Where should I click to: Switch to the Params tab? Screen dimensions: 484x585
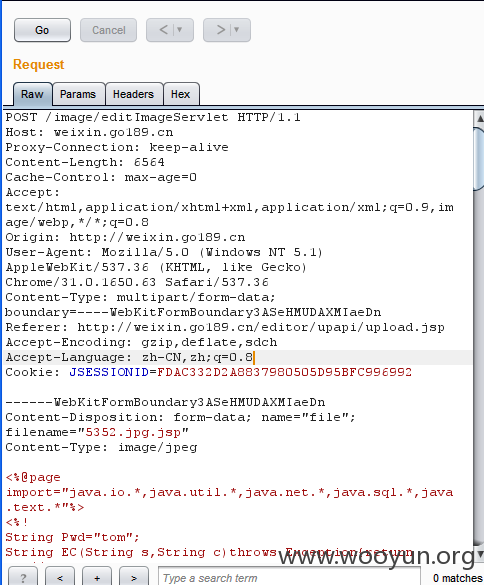click(x=78, y=94)
